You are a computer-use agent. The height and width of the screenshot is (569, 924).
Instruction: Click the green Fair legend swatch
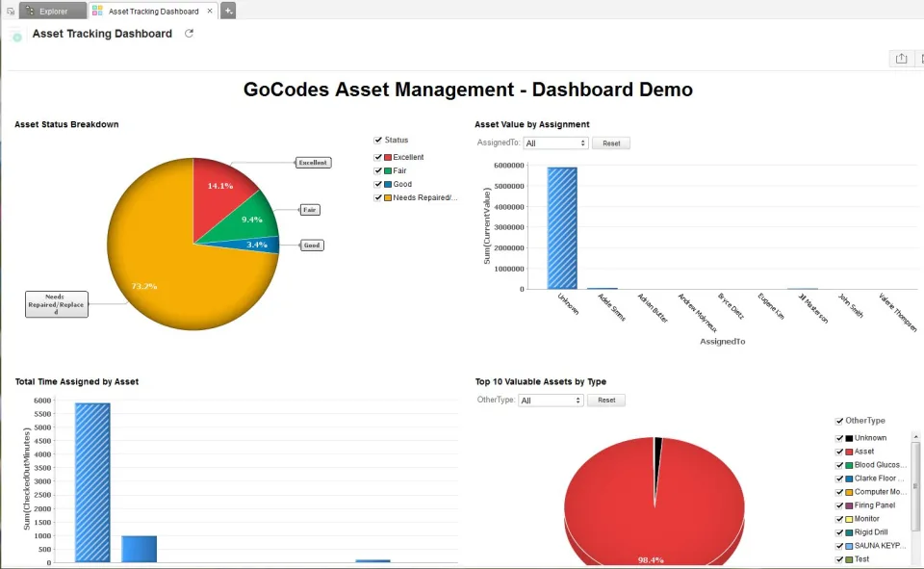[388, 171]
